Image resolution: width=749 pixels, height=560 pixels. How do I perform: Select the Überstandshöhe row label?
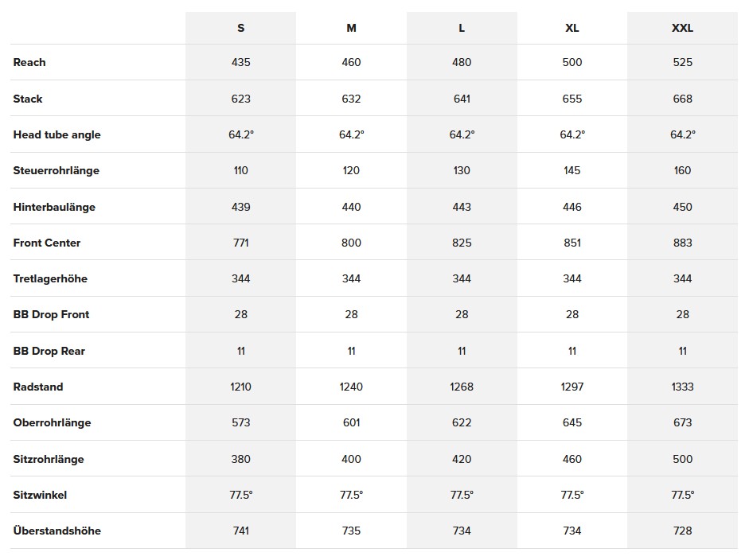pyautogui.click(x=57, y=531)
